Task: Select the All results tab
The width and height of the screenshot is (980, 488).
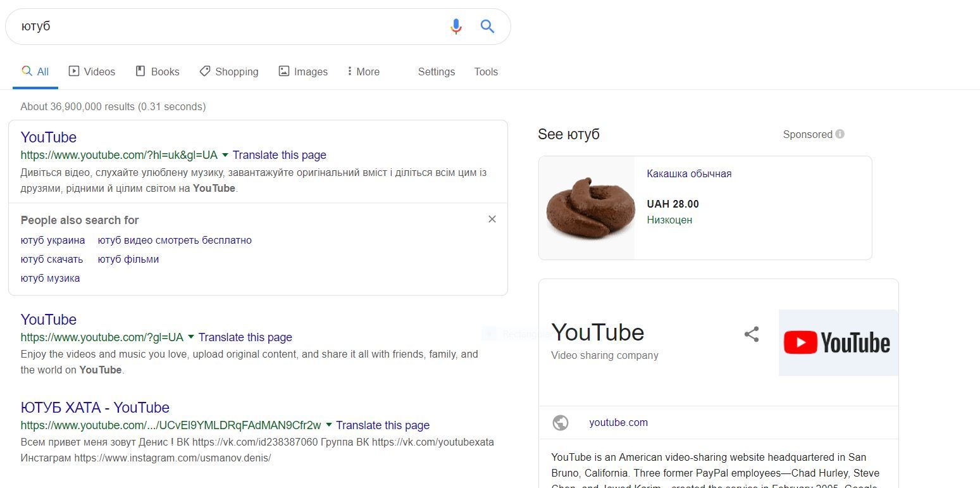Action: coord(35,72)
